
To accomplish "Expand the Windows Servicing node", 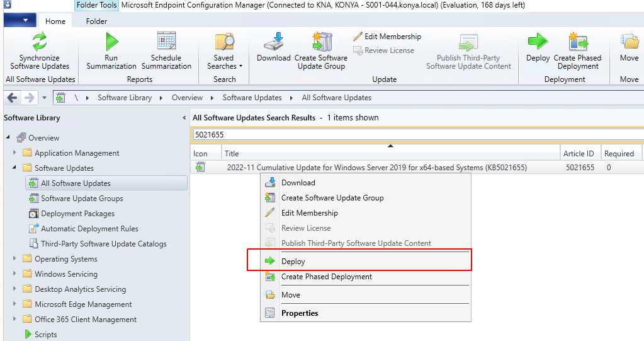I will point(14,274).
